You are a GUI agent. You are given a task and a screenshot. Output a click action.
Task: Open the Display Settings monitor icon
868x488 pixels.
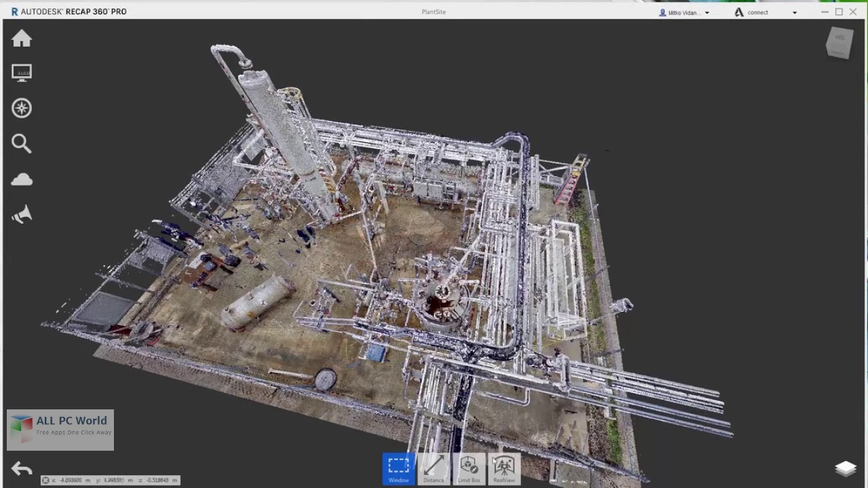[x=22, y=73]
